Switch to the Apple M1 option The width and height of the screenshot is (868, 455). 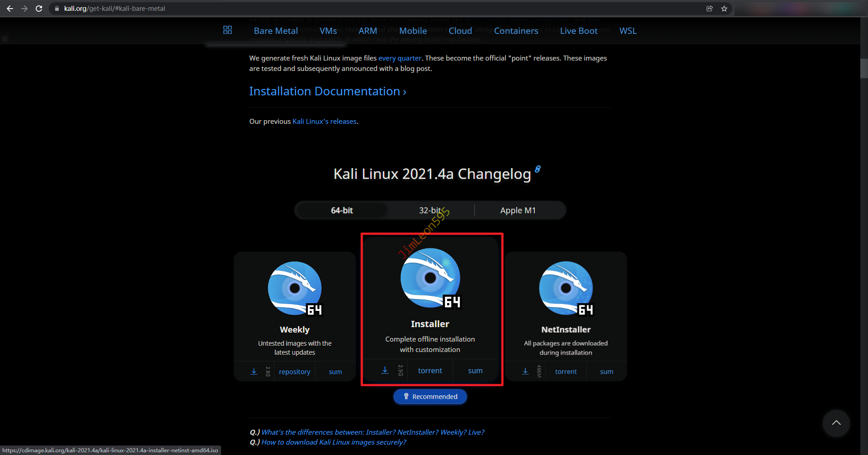click(x=518, y=211)
